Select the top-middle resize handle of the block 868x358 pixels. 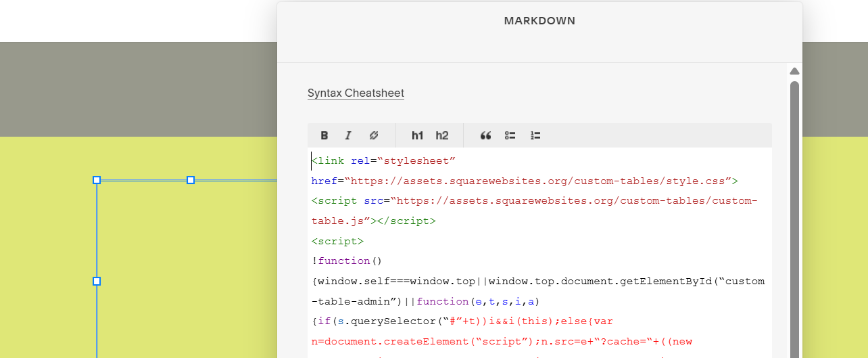(x=191, y=180)
